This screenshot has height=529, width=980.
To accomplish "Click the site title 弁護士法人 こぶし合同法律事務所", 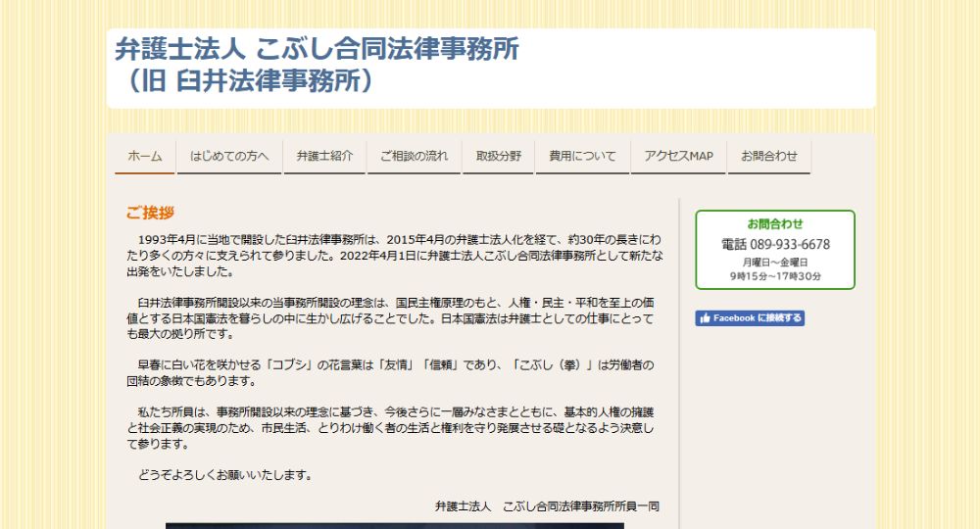I will point(317,49).
